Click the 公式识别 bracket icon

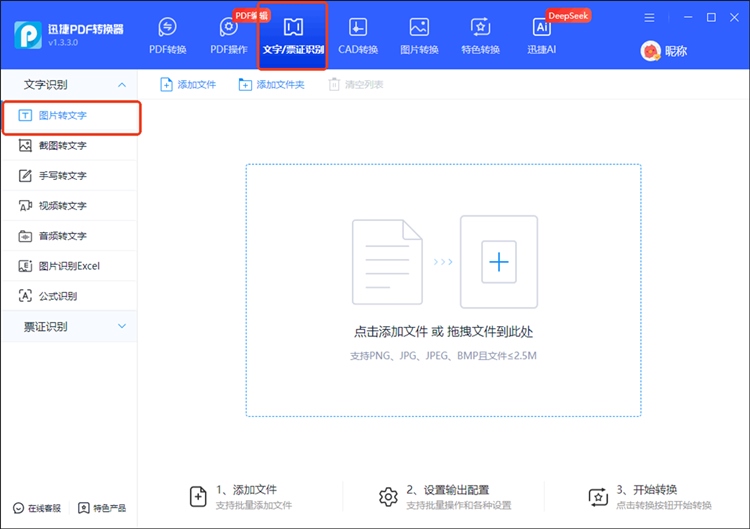tap(25, 296)
